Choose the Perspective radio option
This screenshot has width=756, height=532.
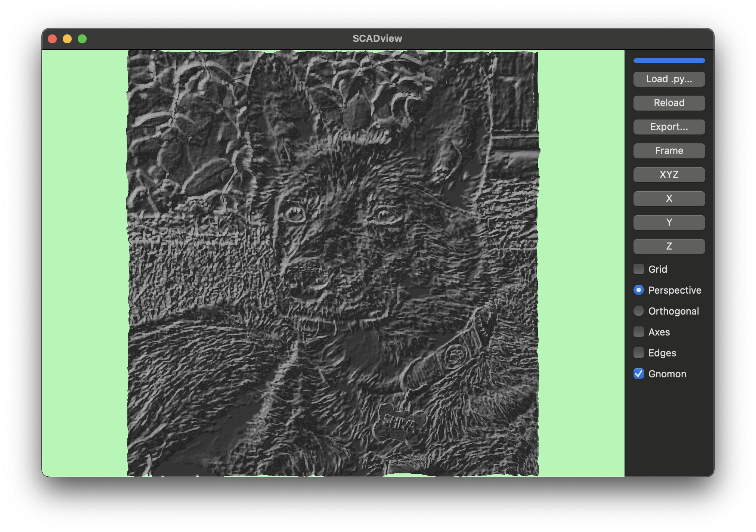pos(638,290)
